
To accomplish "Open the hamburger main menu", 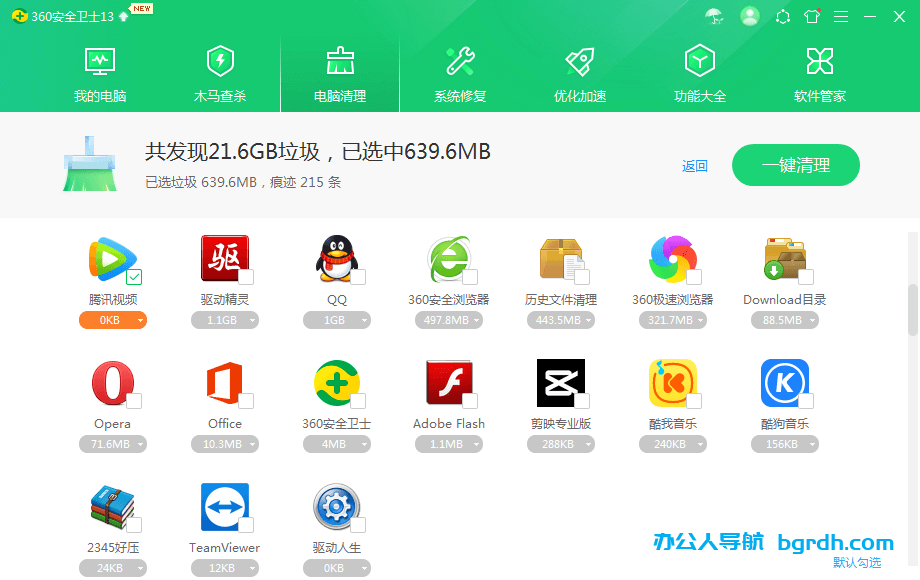I will [x=841, y=16].
